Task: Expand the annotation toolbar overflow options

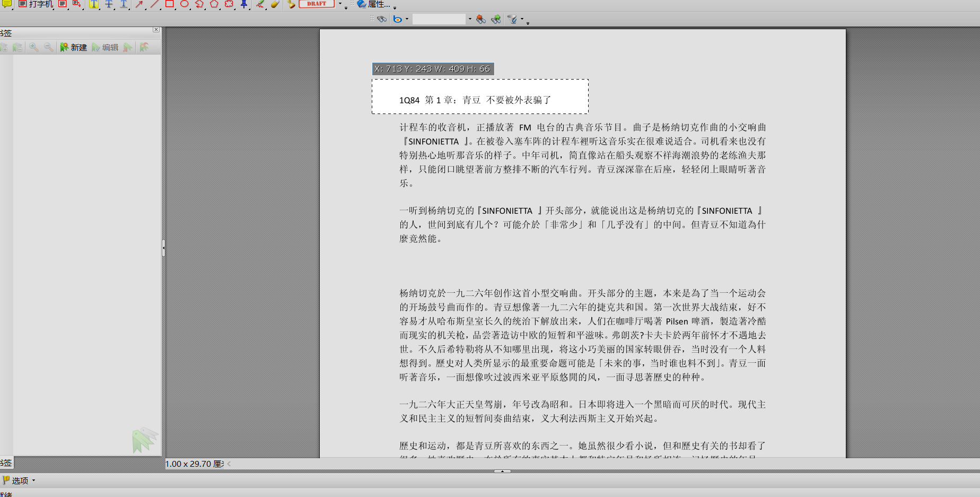Action: tap(346, 8)
